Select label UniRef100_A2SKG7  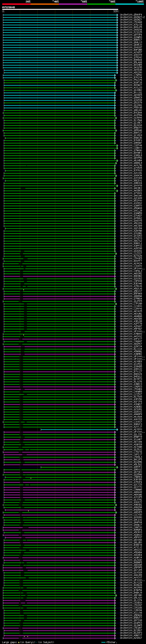(x=131, y=638)
